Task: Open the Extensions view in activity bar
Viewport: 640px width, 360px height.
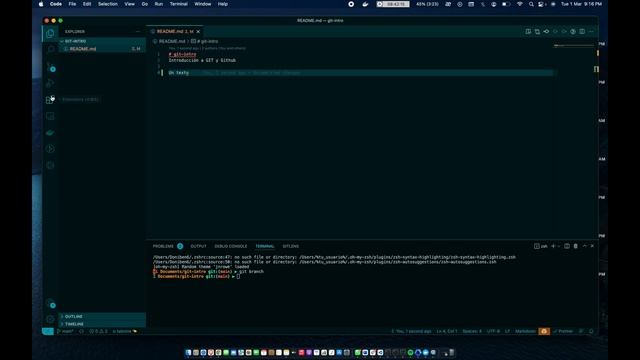Action: (50, 100)
